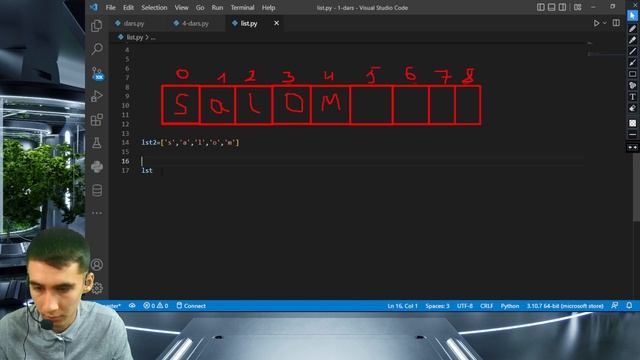Change line ending via CRLF indicator
The image size is (640, 360).
pyautogui.click(x=487, y=306)
